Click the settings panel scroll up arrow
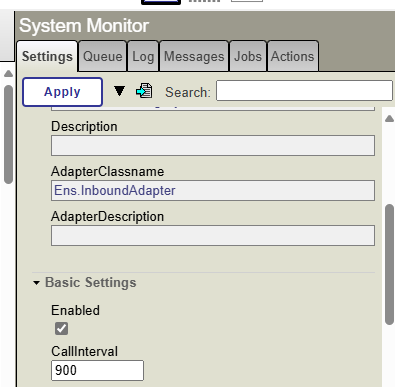Screen dimensions: 395x387 coord(389,119)
